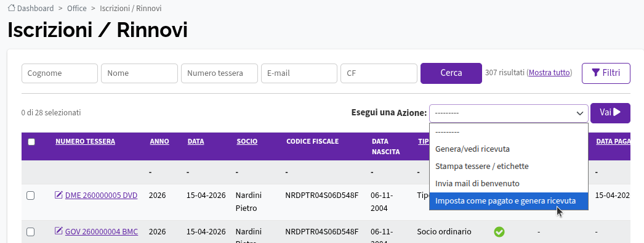Click the CODICE FISCALE column header
644x243 pixels.
313,141
